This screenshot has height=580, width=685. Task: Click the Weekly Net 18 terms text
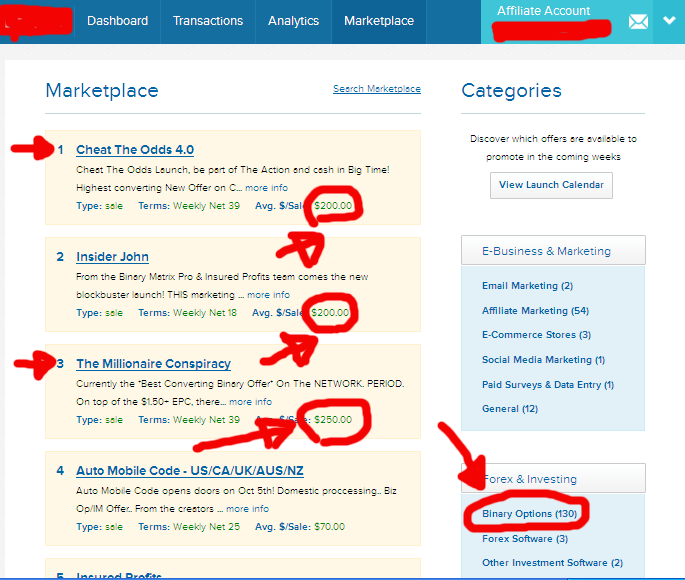coord(205,313)
